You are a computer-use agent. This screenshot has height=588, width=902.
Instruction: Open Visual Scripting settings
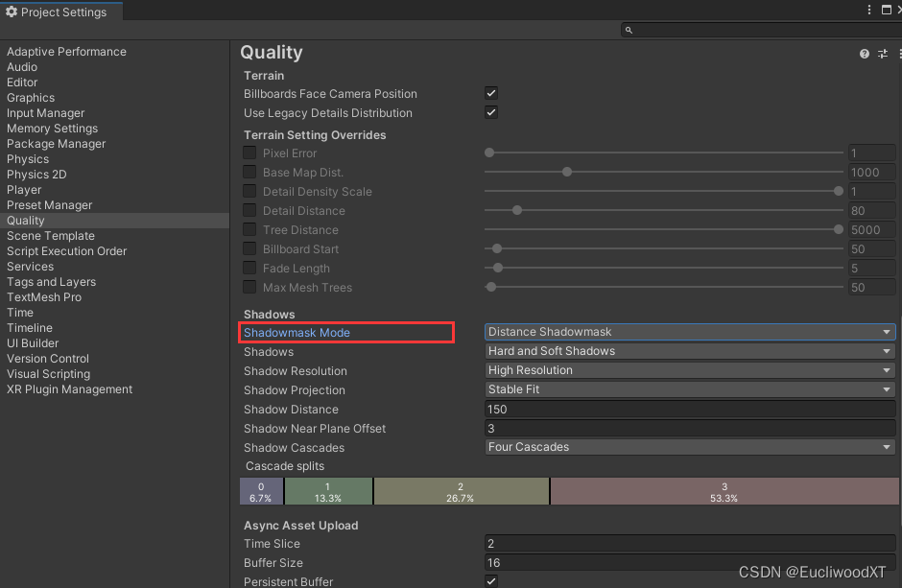(48, 373)
